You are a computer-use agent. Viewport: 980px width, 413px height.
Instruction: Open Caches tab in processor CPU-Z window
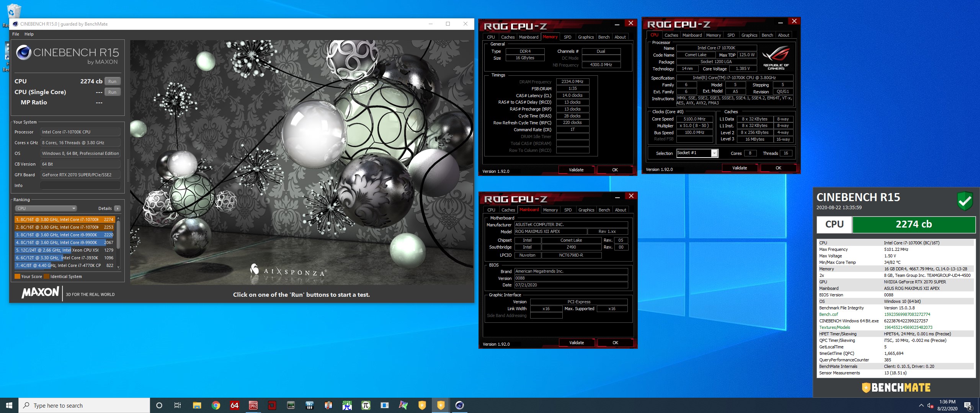671,35
